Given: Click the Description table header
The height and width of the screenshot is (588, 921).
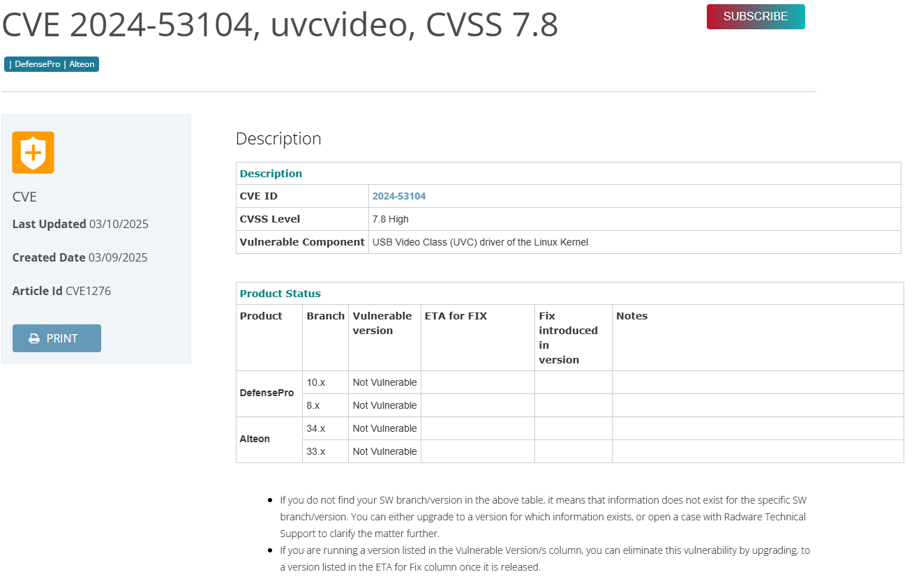Looking at the screenshot, I should (x=569, y=174).
